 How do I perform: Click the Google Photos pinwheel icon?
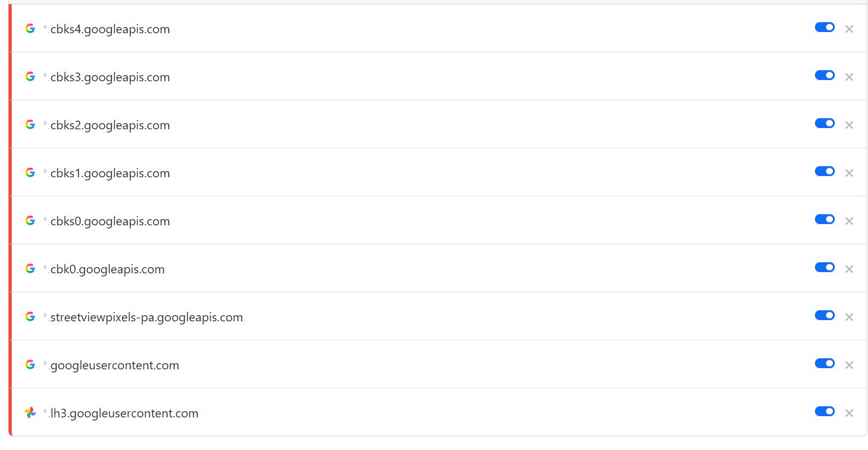(x=30, y=412)
